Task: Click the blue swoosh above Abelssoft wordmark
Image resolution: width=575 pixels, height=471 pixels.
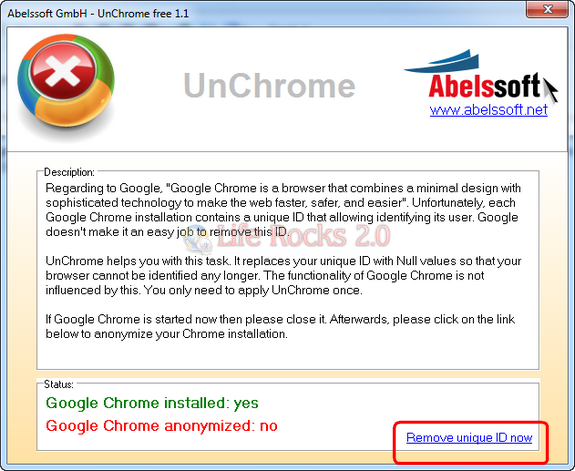Action: pos(442,61)
